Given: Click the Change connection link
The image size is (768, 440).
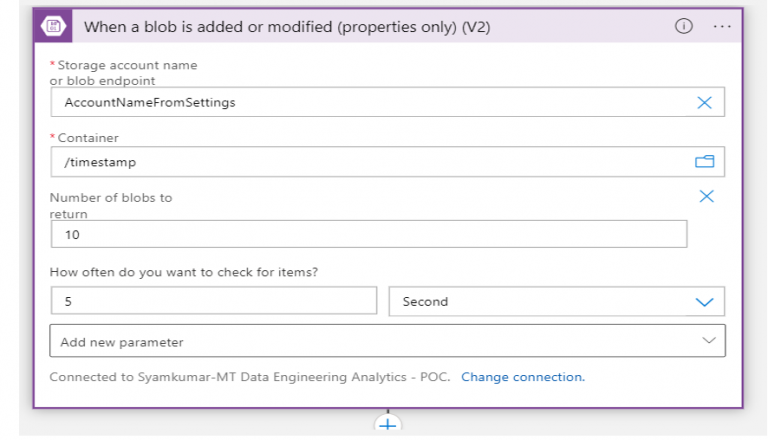Looking at the screenshot, I should click(523, 377).
